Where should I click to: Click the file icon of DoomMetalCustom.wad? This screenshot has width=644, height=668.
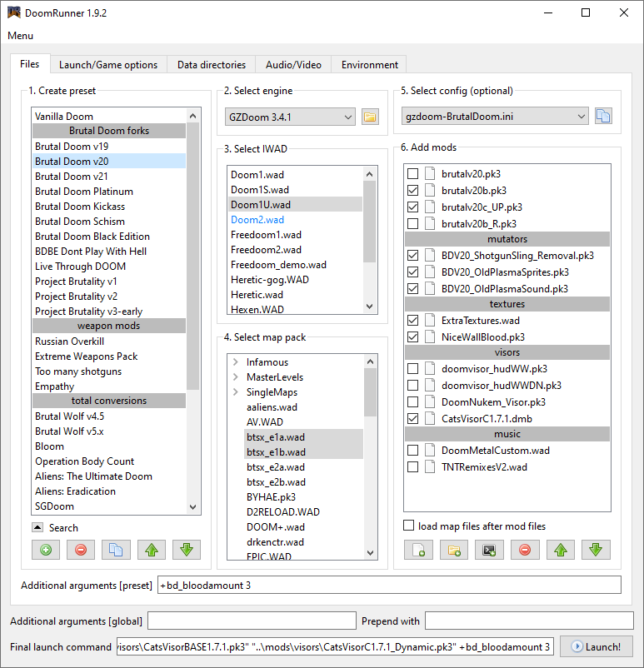(430, 451)
